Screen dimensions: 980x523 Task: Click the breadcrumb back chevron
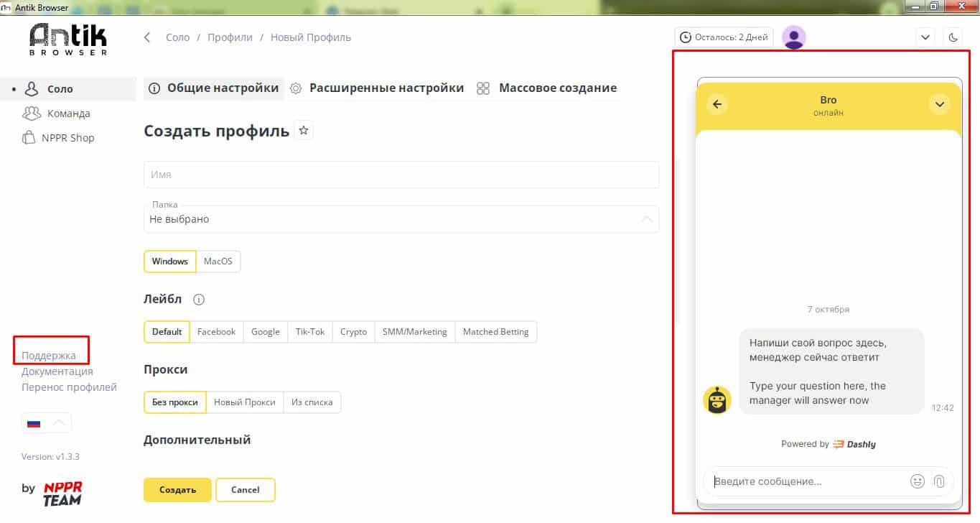(147, 37)
